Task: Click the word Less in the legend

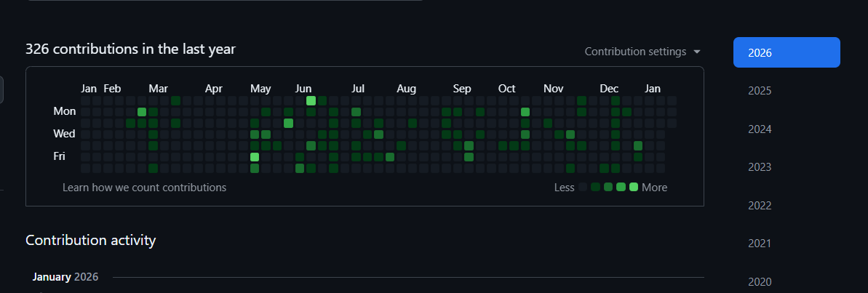Action: pos(564,188)
